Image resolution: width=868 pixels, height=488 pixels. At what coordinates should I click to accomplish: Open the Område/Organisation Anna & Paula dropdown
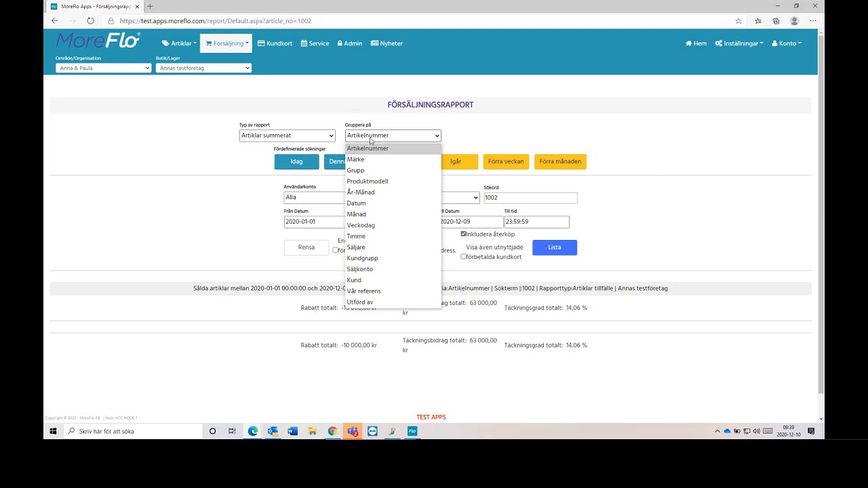pyautogui.click(x=103, y=68)
